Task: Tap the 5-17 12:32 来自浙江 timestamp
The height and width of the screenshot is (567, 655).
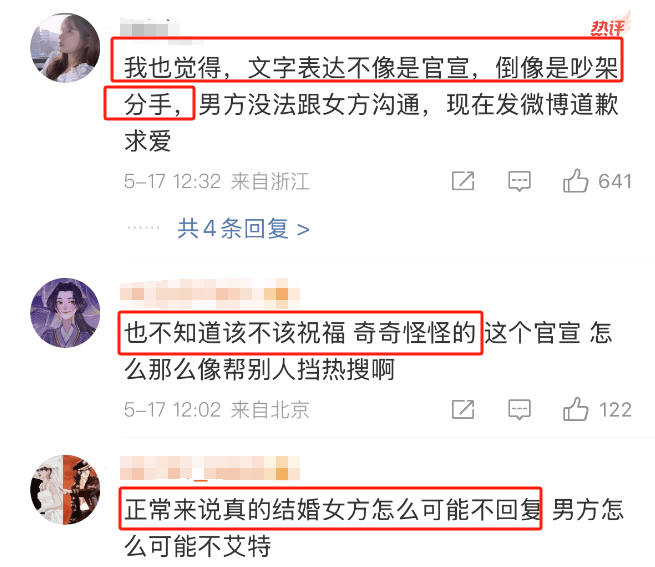Action: point(216,181)
